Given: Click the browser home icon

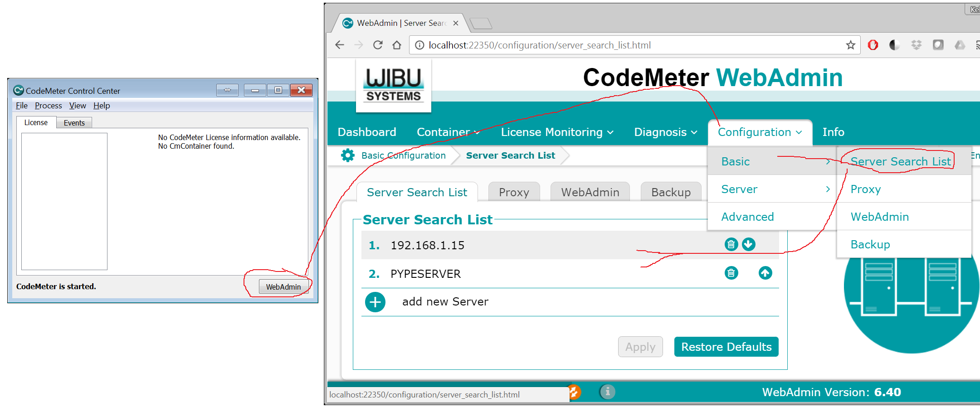Looking at the screenshot, I should click(397, 45).
